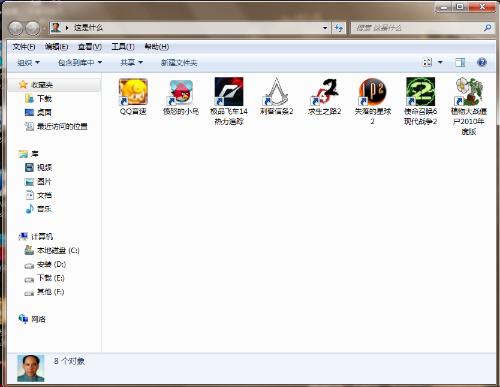Image resolution: width=500 pixels, height=387 pixels.
Task: Expand the address bar history dropdown
Action: click(x=325, y=28)
